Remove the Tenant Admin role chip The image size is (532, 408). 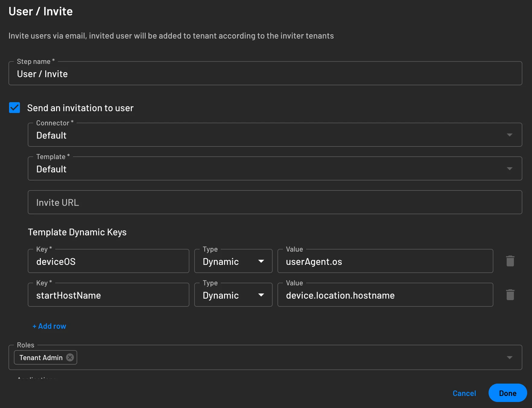coord(70,357)
